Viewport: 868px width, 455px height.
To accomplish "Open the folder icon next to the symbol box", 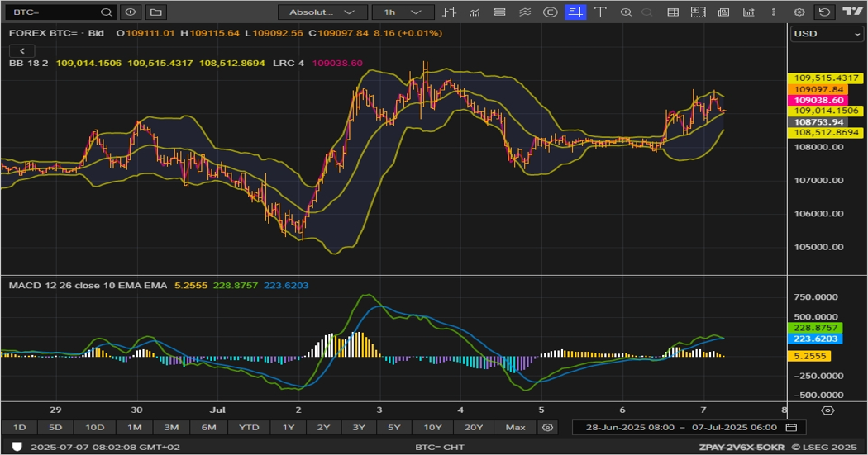I will pos(156,12).
